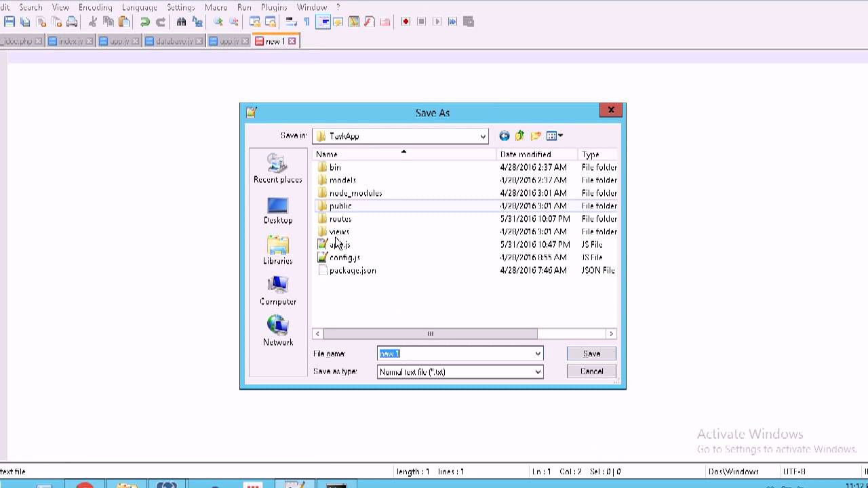Click the Create New Folder icon
The width and height of the screenshot is (868, 488).
click(536, 136)
